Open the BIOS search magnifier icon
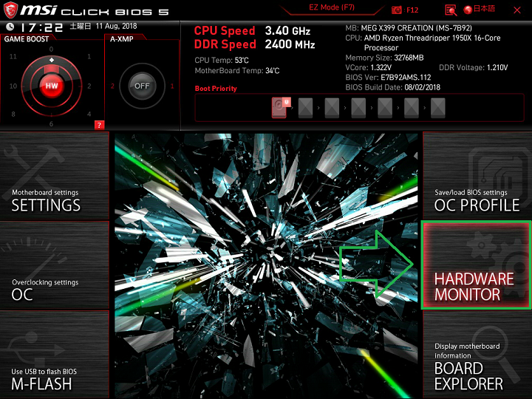 451,10
